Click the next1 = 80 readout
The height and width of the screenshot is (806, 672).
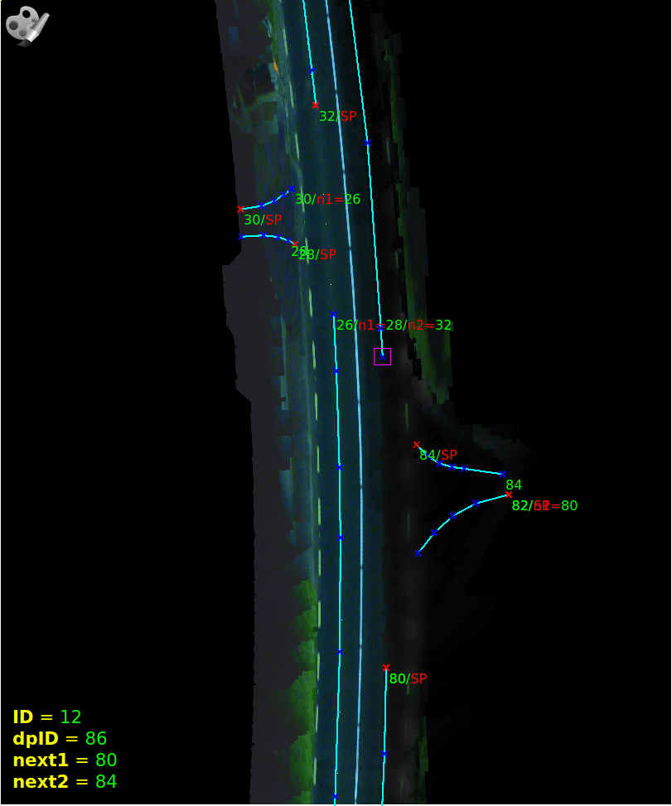pos(65,760)
